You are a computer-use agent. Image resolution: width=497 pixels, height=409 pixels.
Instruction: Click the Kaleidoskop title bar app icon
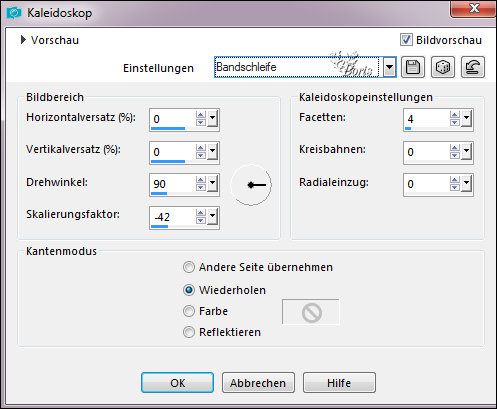click(x=13, y=13)
